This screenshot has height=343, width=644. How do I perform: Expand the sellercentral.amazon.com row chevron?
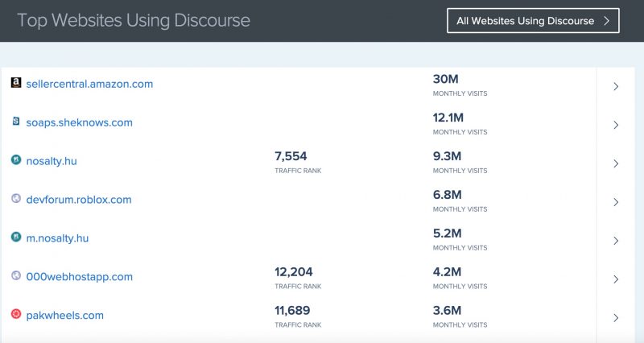[x=616, y=87]
